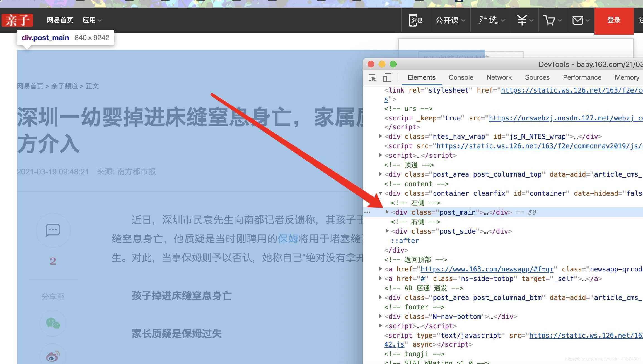
Task: Open the 公开课 dropdown menu
Action: (449, 20)
